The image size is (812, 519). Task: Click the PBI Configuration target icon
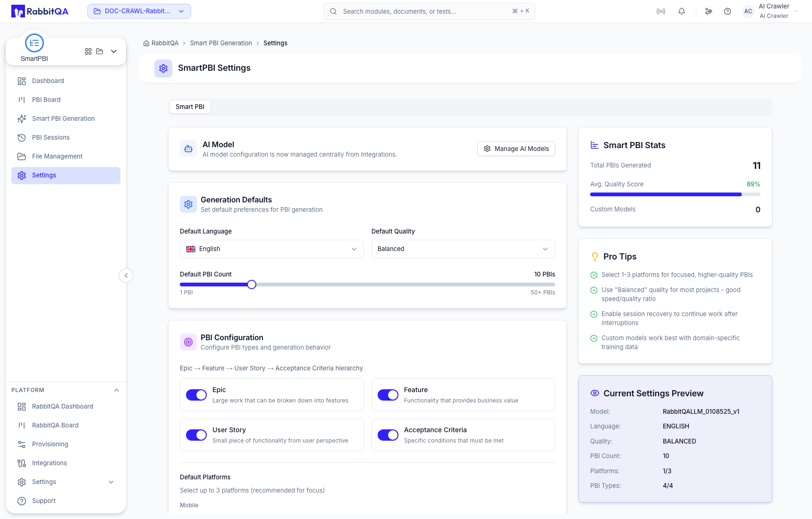pyautogui.click(x=188, y=342)
